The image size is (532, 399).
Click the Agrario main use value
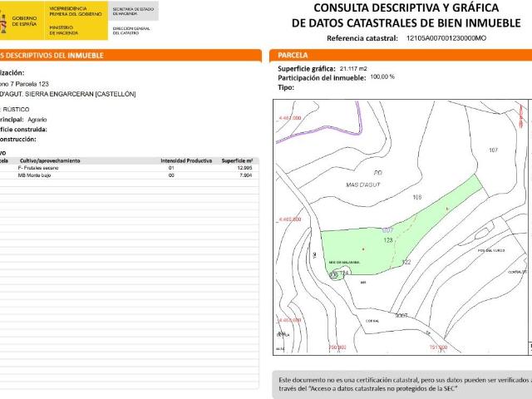(37, 120)
